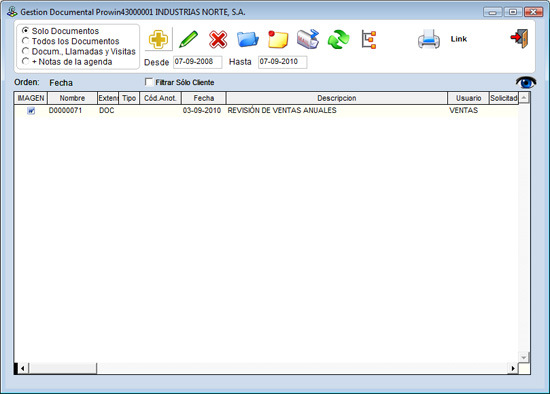550x394 pixels.
Task: Click the Link button
Action: (458, 39)
